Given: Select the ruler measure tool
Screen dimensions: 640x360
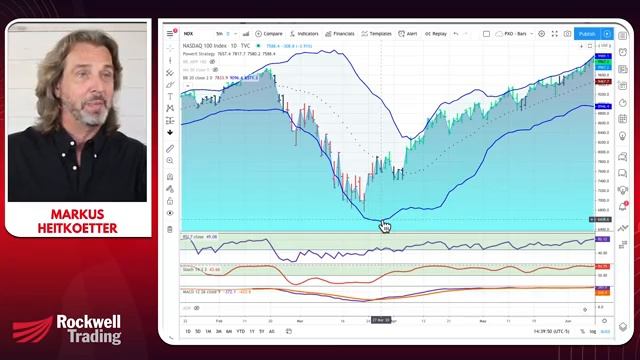Looking at the screenshot, I should (x=170, y=149).
